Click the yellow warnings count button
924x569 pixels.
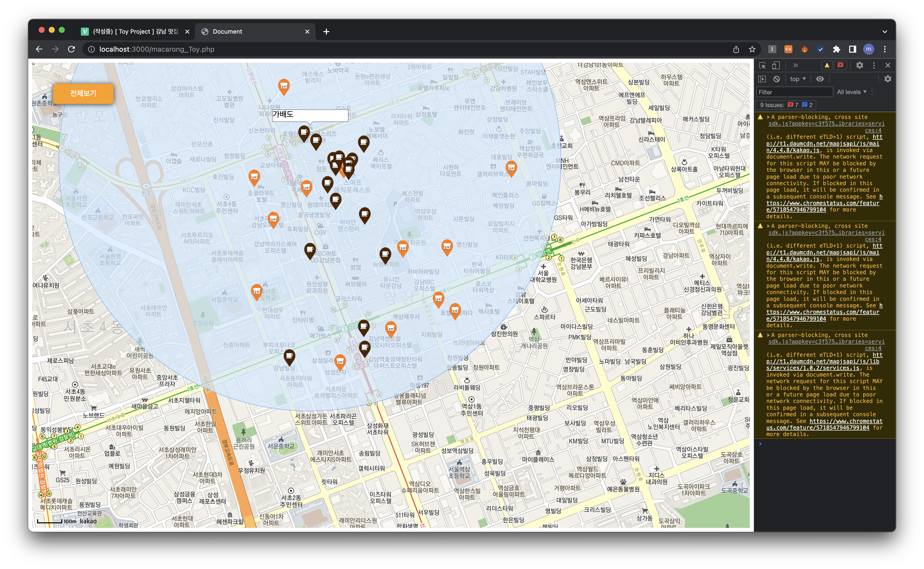827,65
